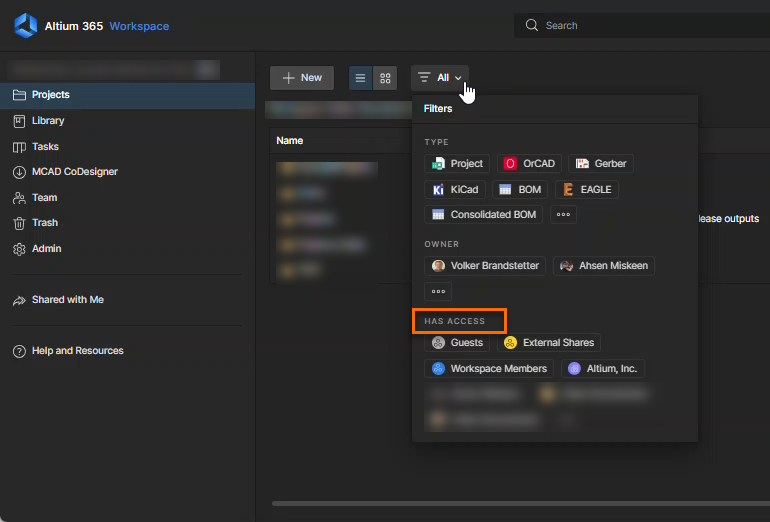Focus the Search input field
Viewport: 770px width, 522px height.
tap(642, 26)
